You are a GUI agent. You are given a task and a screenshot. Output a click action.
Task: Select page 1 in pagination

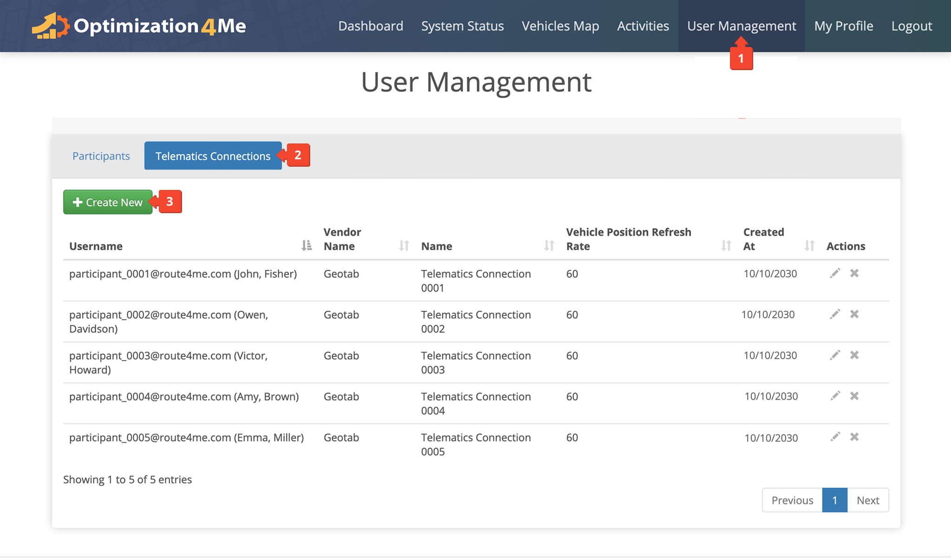click(x=834, y=500)
